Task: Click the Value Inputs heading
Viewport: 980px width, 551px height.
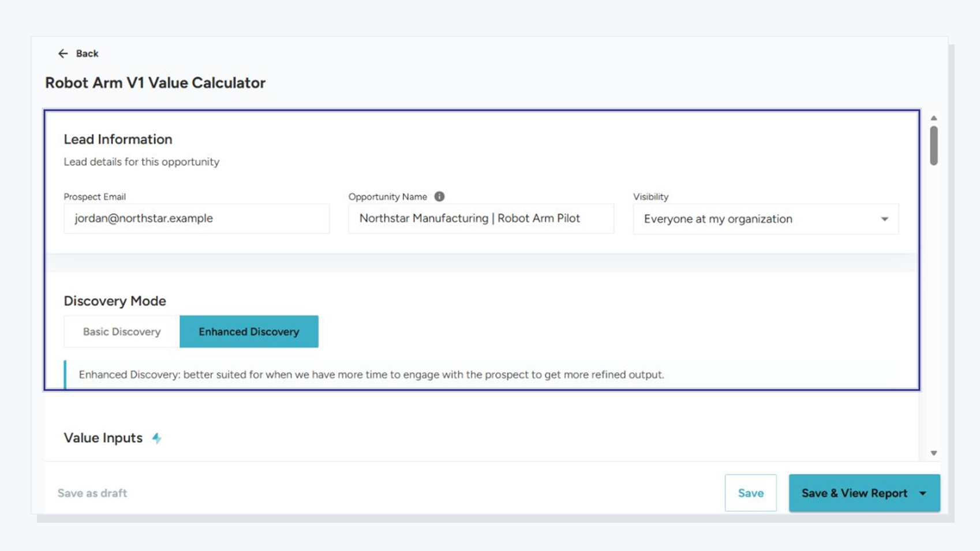Action: (103, 438)
